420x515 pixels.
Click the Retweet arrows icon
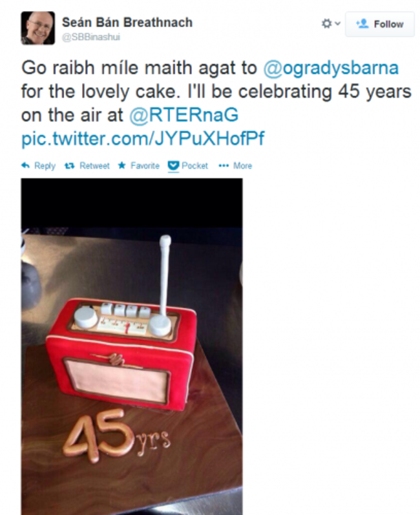tap(70, 166)
